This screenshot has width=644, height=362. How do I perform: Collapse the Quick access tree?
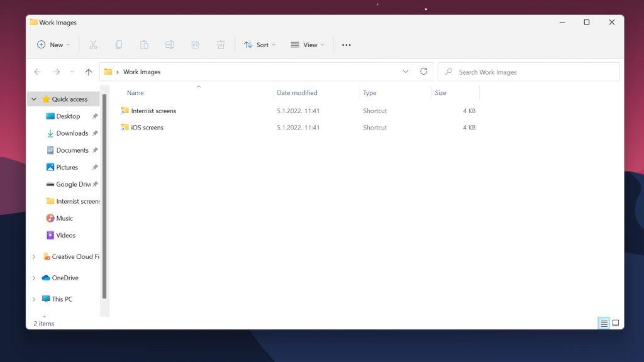[x=34, y=99]
